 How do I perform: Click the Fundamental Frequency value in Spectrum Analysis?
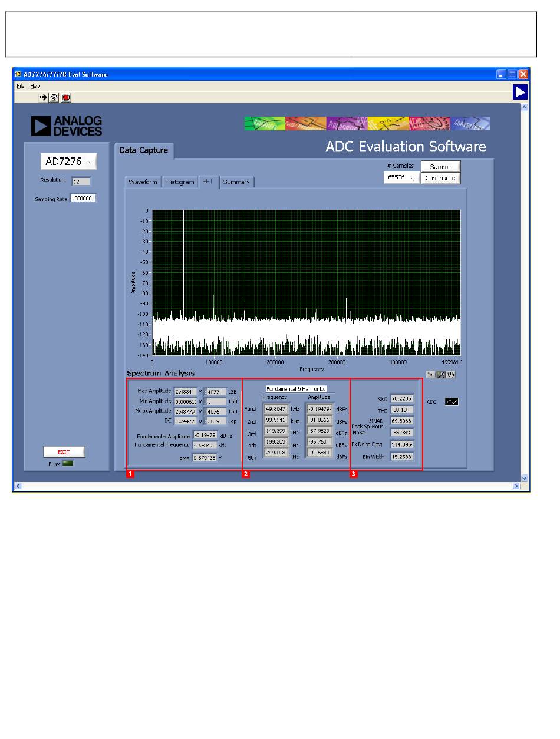coord(205,446)
